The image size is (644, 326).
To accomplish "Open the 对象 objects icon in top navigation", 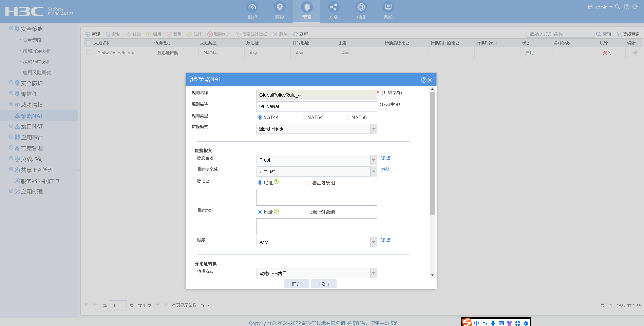I will [x=334, y=7].
